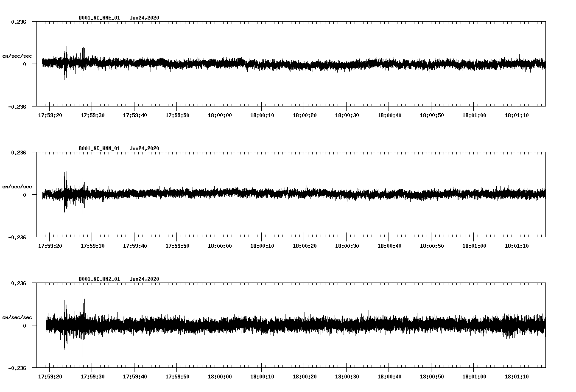Select the 0001_NC_HNZ_01 channel title
This screenshot has width=576, height=392.
(99, 279)
